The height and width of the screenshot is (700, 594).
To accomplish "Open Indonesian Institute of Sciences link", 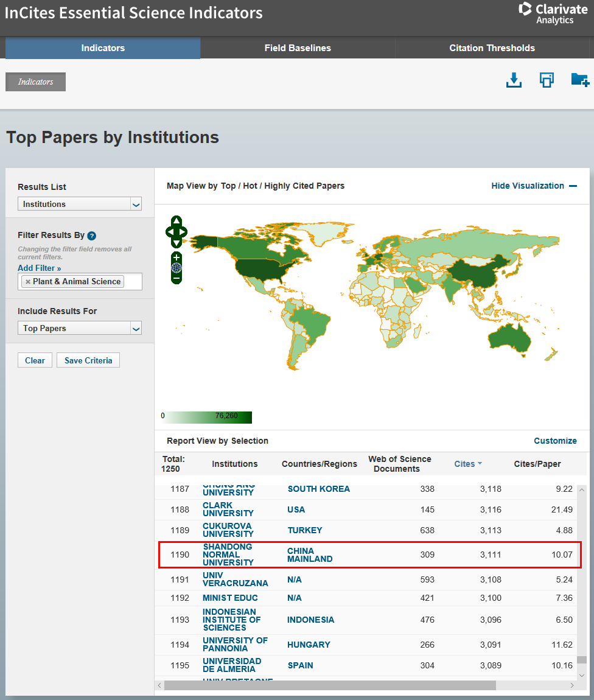I will coord(231,620).
